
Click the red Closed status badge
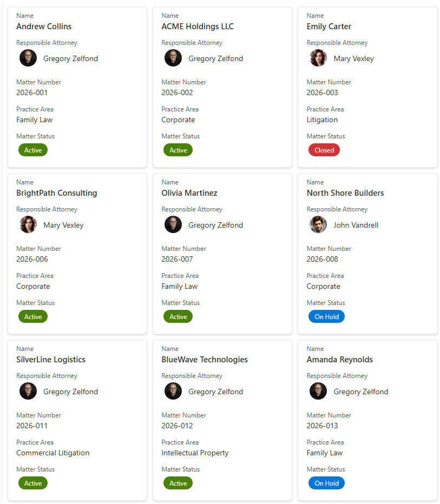click(324, 150)
